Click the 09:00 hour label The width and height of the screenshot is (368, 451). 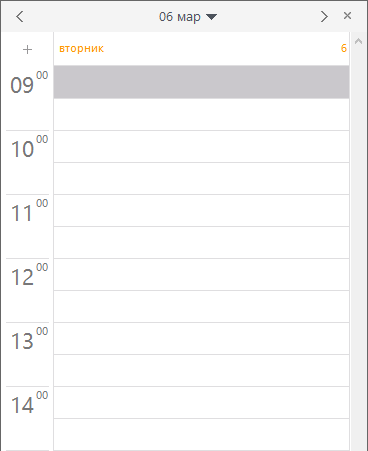(x=29, y=82)
